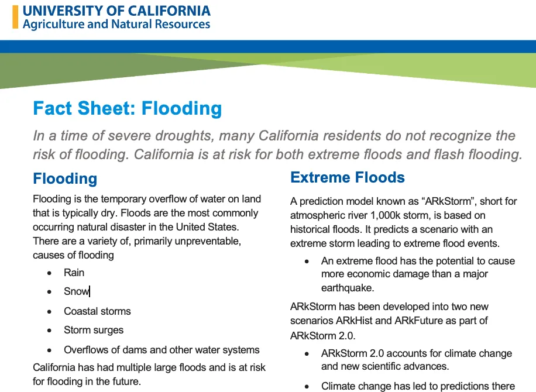This screenshot has width=536, height=392.
Task: Click the University of California logo text
Action: [116, 11]
